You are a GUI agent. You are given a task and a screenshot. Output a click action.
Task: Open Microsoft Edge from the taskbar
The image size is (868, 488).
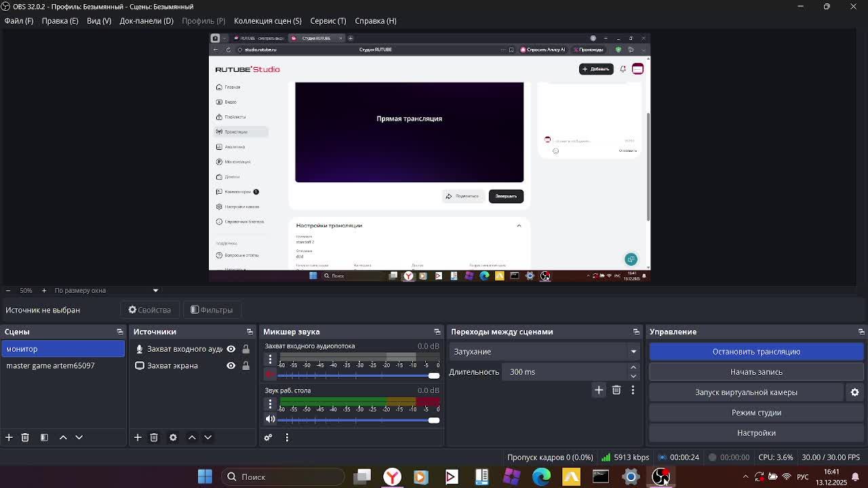pos(541,476)
